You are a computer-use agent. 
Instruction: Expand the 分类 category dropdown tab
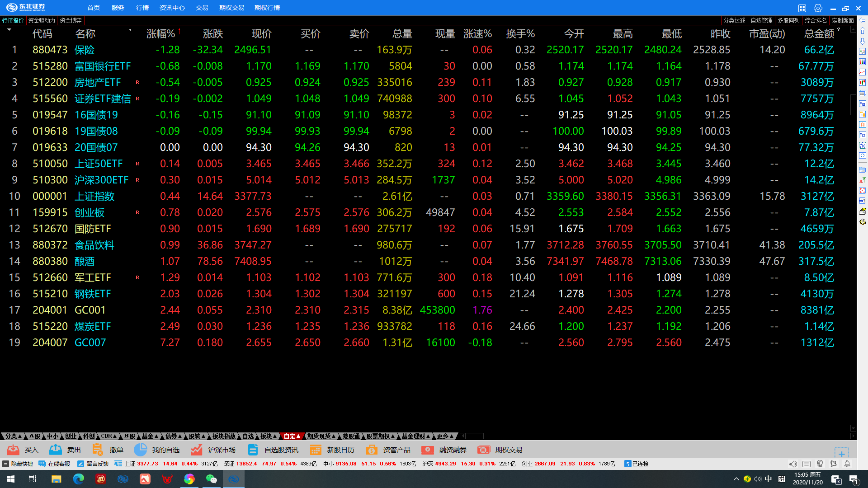pyautogui.click(x=14, y=436)
